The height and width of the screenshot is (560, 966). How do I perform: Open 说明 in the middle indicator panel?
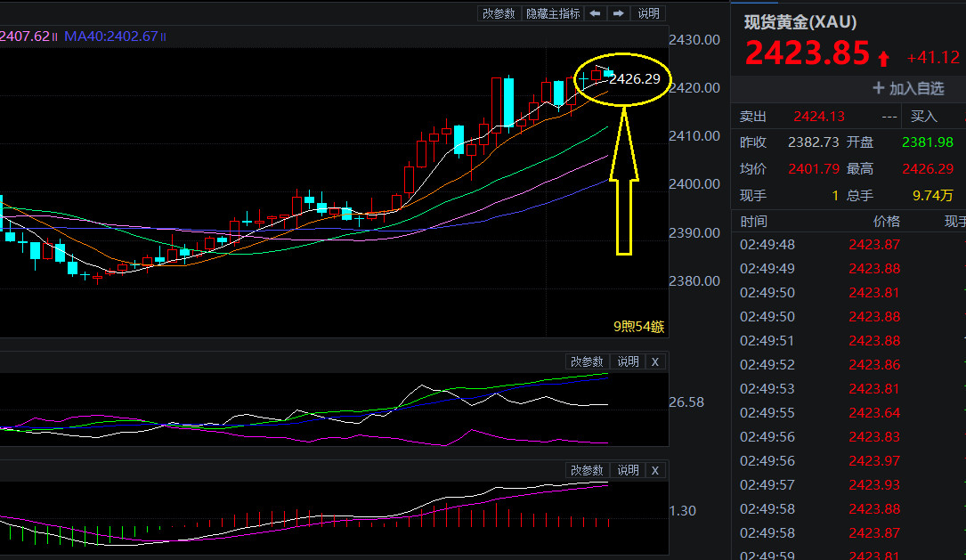[628, 361]
